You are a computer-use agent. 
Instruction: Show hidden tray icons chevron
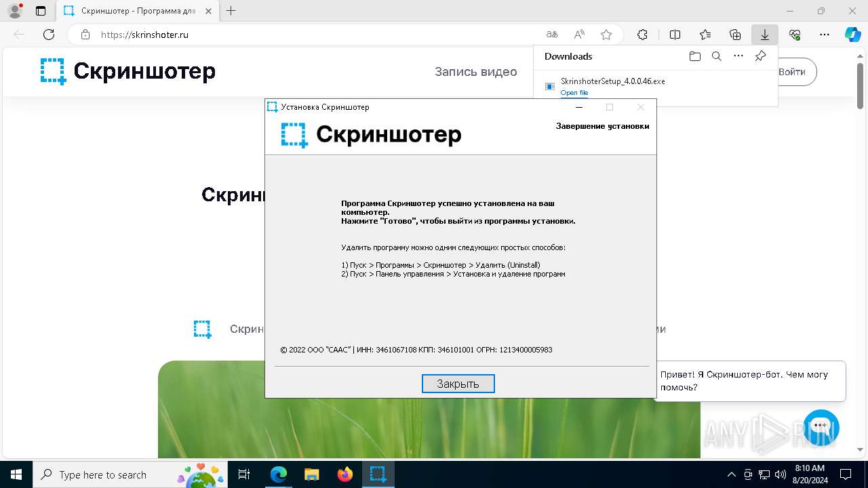[x=732, y=474]
